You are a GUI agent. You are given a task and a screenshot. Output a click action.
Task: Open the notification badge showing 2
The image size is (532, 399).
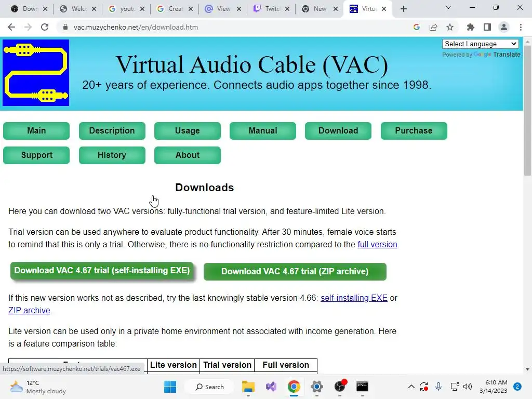(x=517, y=387)
